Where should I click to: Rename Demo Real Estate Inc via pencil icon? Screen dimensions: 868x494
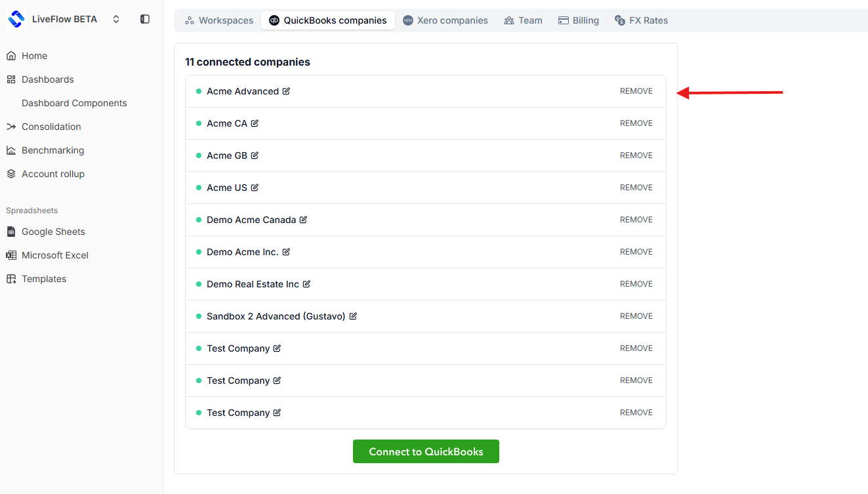306,284
